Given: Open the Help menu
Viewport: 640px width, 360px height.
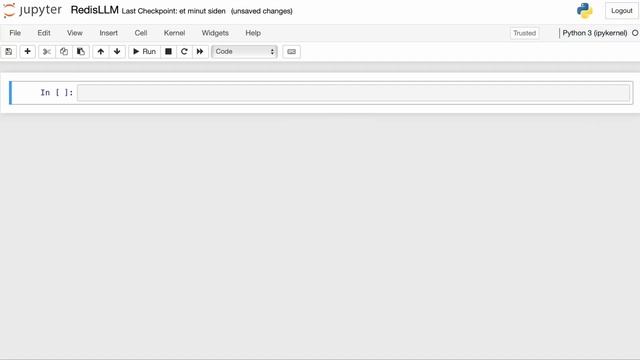Looking at the screenshot, I should 253,33.
